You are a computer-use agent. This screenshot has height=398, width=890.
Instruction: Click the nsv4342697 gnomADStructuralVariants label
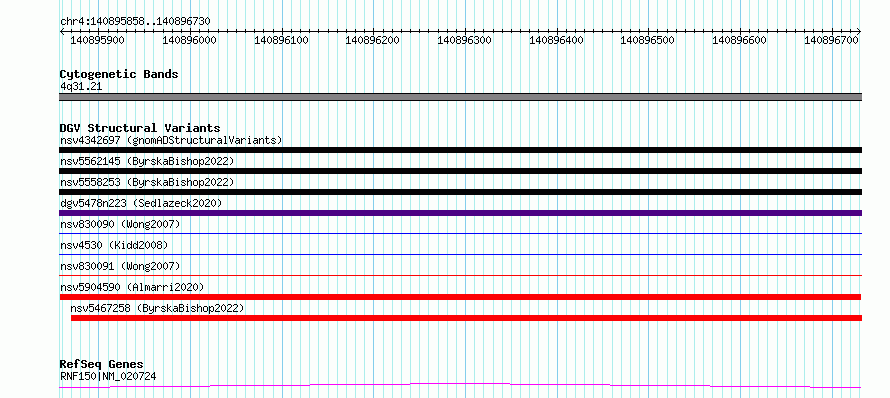pos(171,140)
